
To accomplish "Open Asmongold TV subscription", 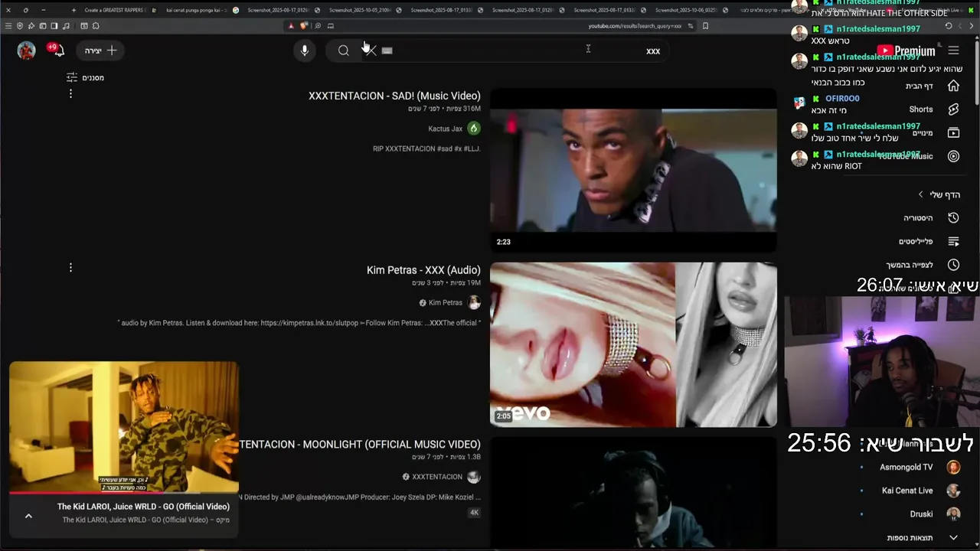I will (919, 467).
